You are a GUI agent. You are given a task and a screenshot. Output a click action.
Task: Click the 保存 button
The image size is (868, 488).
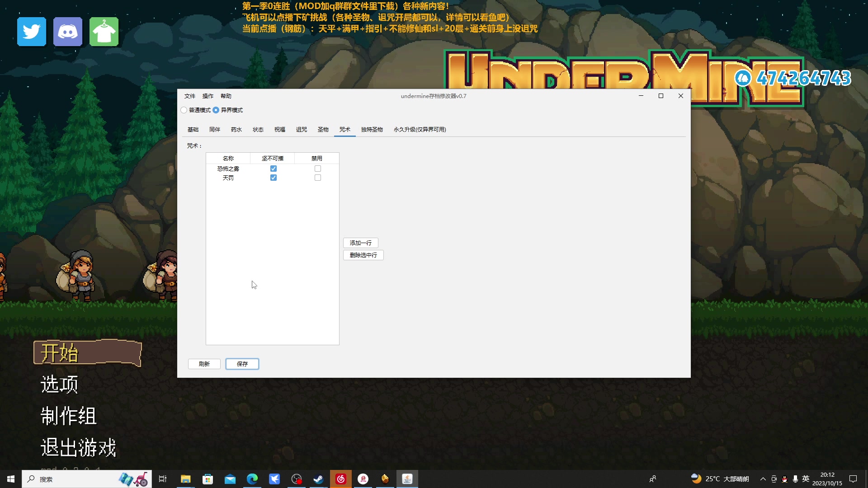click(242, 364)
